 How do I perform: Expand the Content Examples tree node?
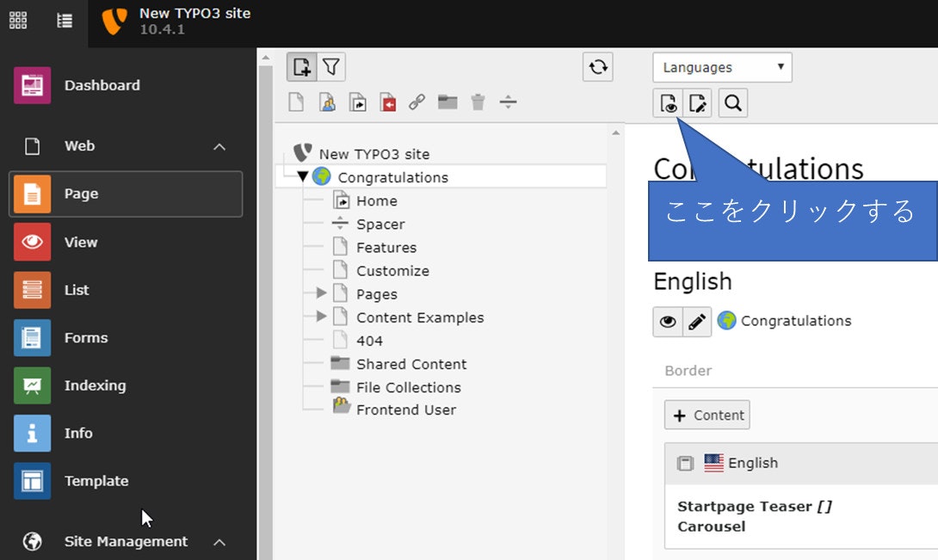[321, 316]
